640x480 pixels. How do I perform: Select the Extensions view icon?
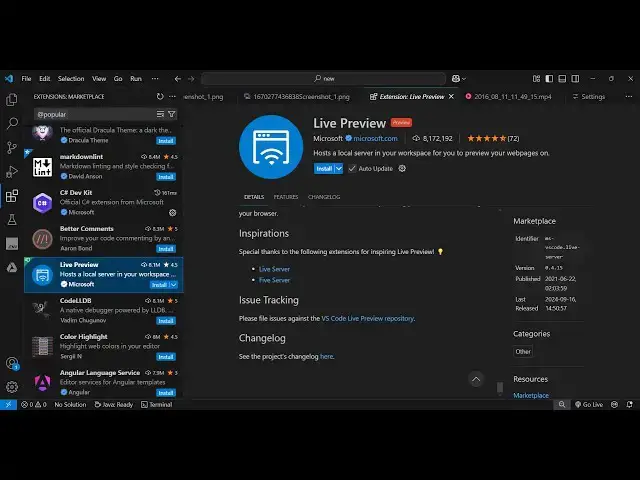click(x=12, y=196)
